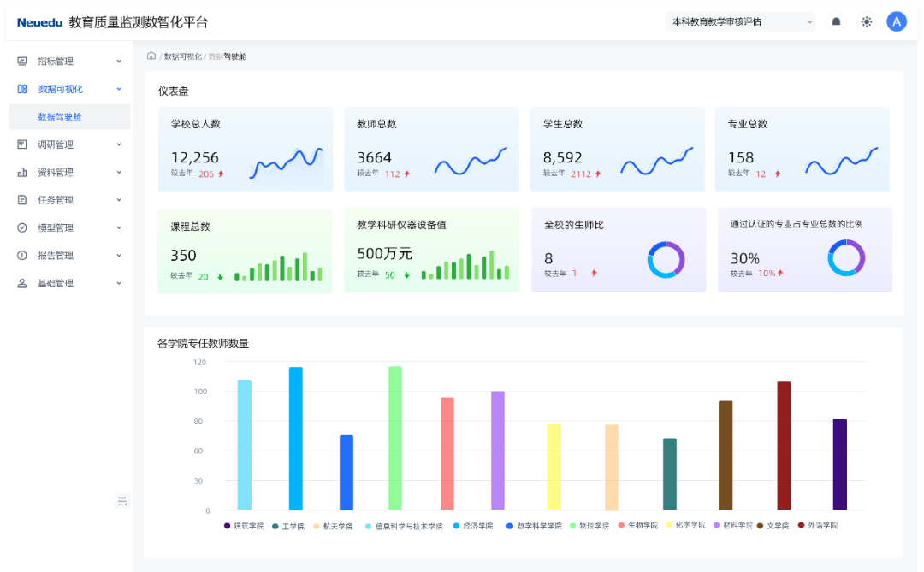The width and height of the screenshot is (924, 572).
Task: Click the 指标管理 monitor icon in sidebar
Action: pyautogui.click(x=22, y=62)
